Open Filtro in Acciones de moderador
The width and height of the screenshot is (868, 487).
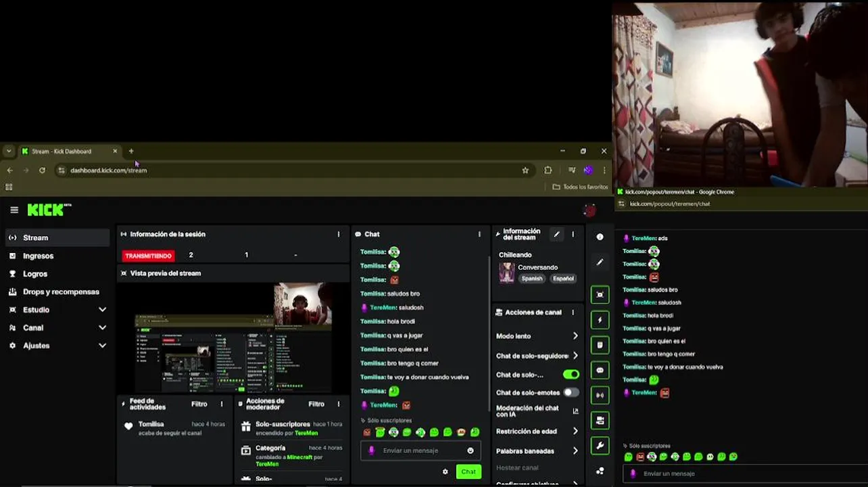click(316, 404)
